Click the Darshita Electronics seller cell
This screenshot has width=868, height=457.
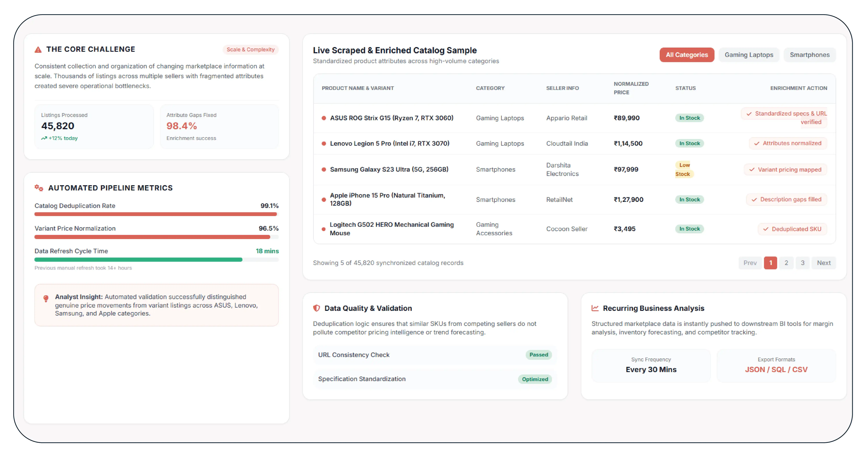click(x=562, y=169)
